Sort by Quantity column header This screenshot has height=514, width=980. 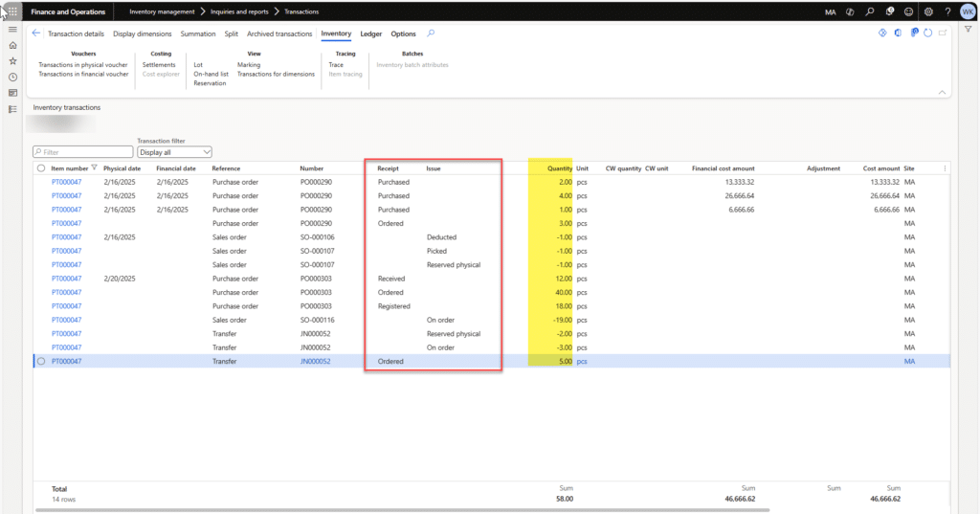(559, 168)
